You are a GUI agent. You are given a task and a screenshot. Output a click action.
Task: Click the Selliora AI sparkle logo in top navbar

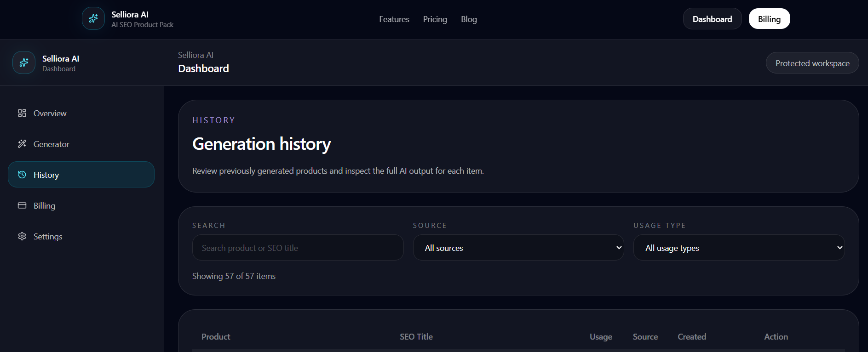coord(93,19)
